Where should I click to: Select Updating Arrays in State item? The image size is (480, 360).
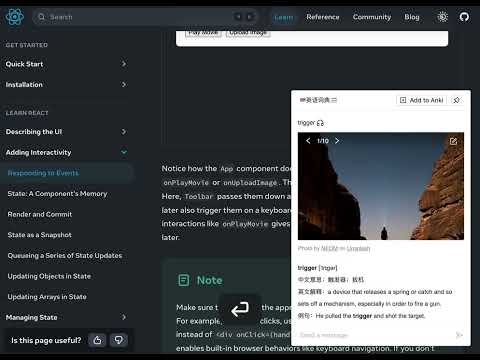[x=47, y=297]
